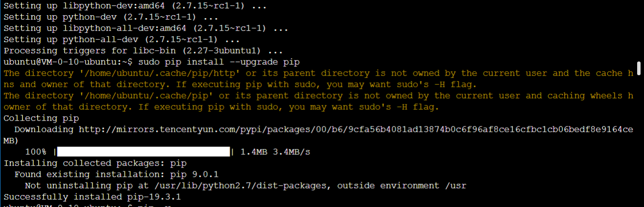Click 'Setting up python-all-dev' line
Screen dimensions: 644x207
pyautogui.click(x=121, y=40)
